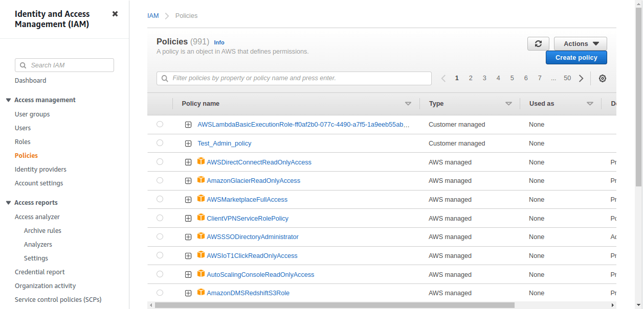Image resolution: width=644 pixels, height=309 pixels.
Task: Open Credential report in the sidebar
Action: 40,272
